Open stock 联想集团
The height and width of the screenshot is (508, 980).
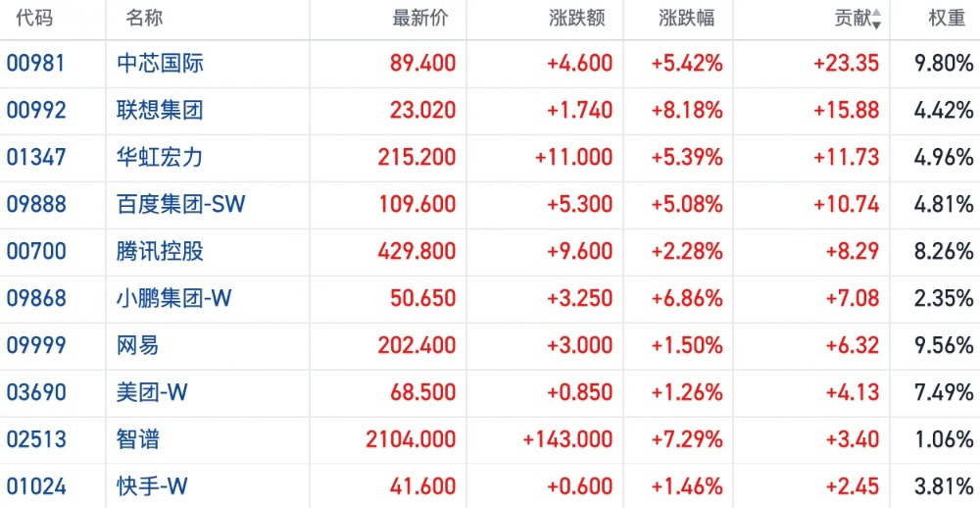coord(160,110)
